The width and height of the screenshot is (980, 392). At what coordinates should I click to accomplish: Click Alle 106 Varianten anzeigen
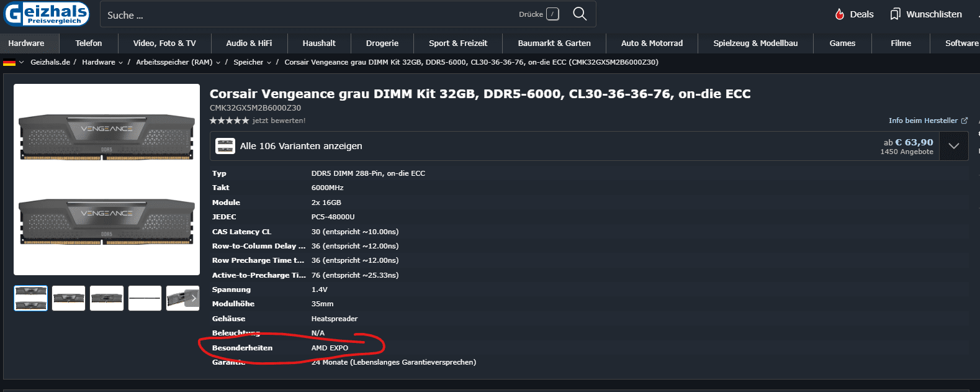pyautogui.click(x=301, y=146)
